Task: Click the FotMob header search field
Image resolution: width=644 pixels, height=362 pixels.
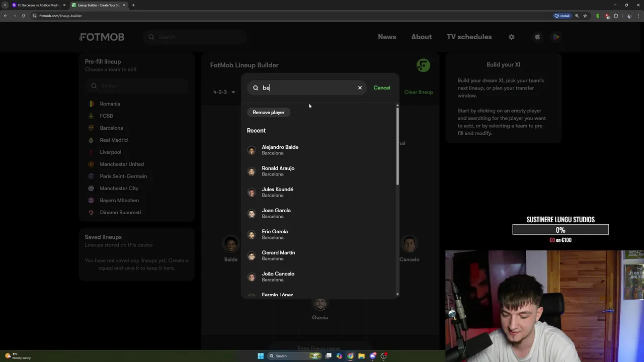Action: click(x=194, y=37)
